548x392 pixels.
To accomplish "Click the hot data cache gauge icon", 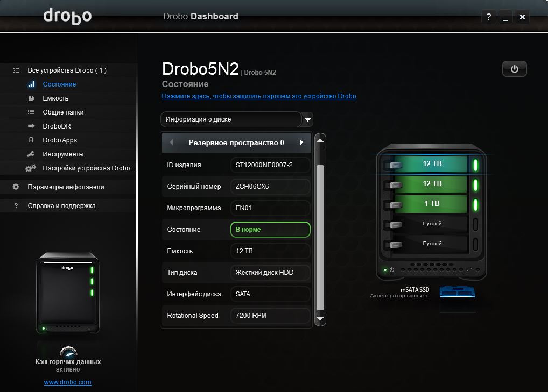I will click(x=68, y=351).
